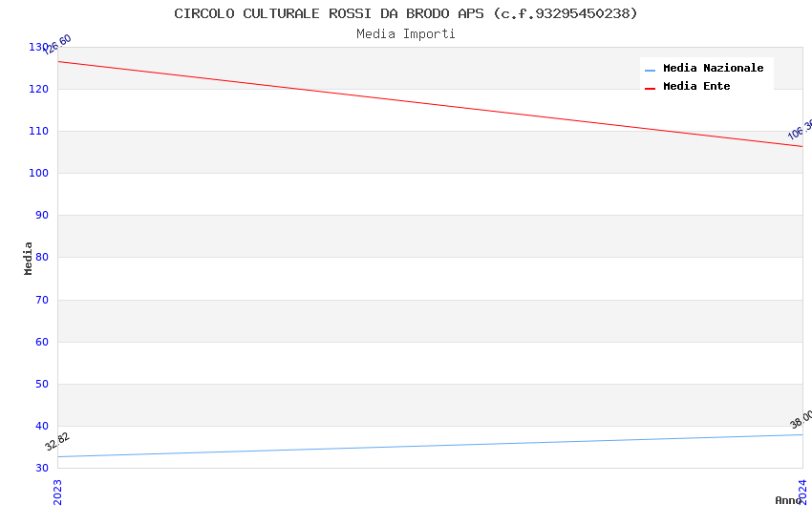Select the Media Nazionale legend label
This screenshot has height=525, width=812.
pyautogui.click(x=713, y=68)
